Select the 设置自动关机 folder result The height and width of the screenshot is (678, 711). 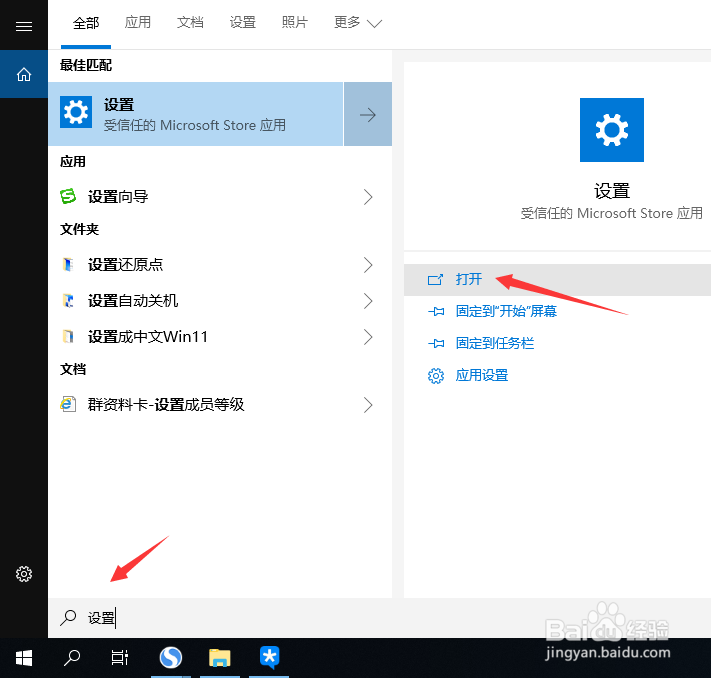coord(220,301)
